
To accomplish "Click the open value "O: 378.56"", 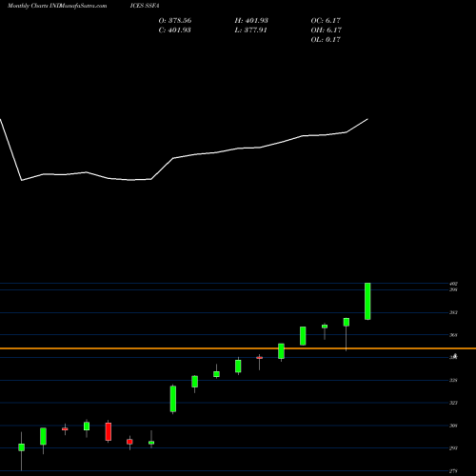I will (x=175, y=21).
